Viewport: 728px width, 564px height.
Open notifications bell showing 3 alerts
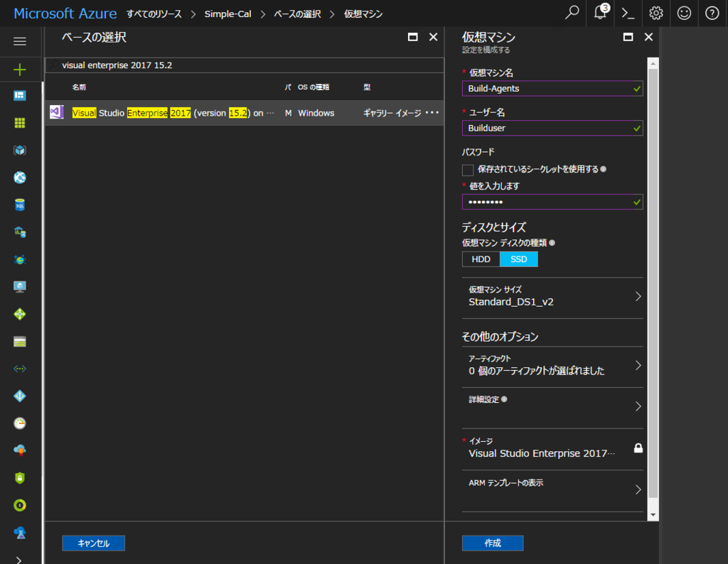[x=601, y=13]
